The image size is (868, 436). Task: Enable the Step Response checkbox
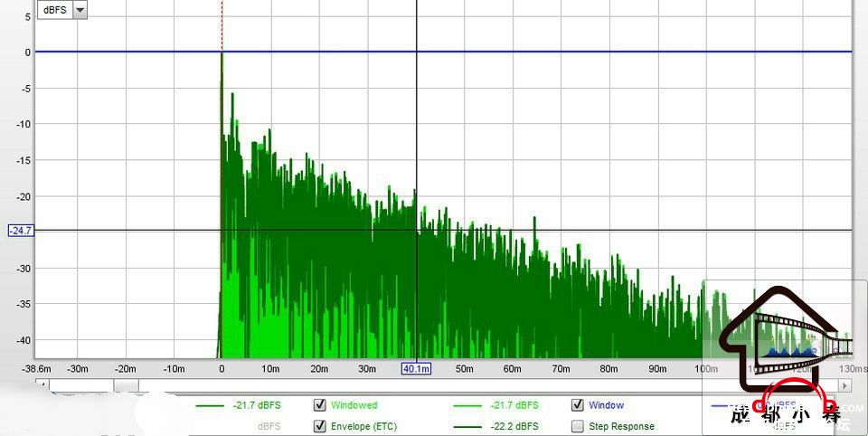(578, 426)
